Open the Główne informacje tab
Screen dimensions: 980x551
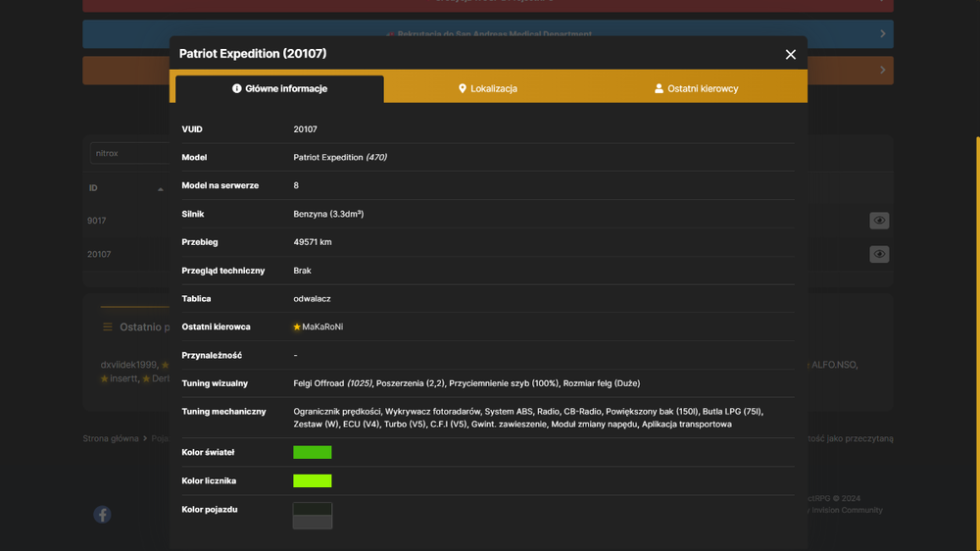pyautogui.click(x=279, y=89)
